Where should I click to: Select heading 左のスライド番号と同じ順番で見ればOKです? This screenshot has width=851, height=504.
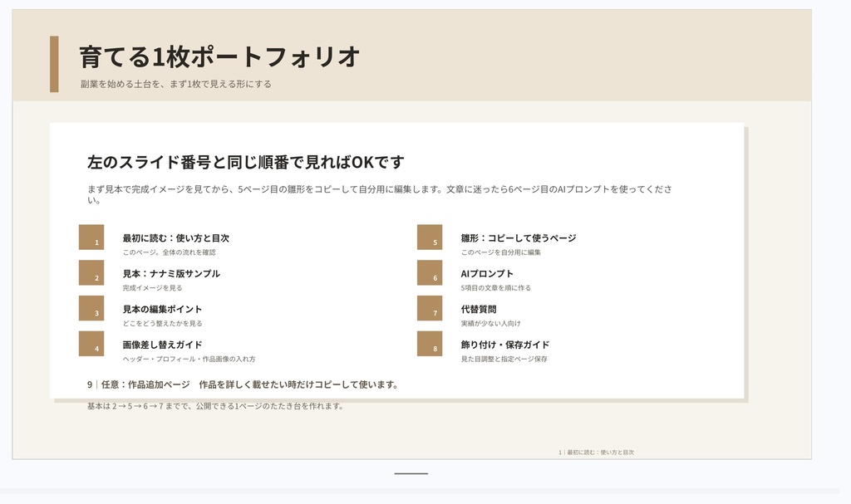click(x=246, y=162)
